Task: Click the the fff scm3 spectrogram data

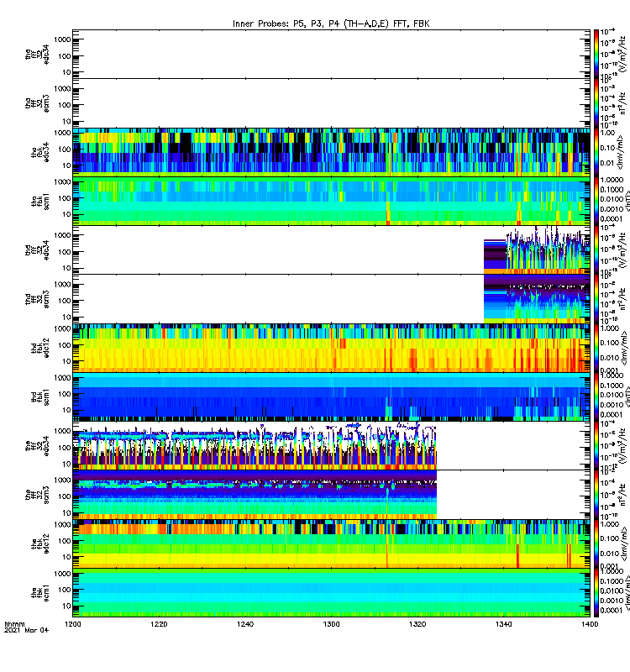Action: click(255, 495)
